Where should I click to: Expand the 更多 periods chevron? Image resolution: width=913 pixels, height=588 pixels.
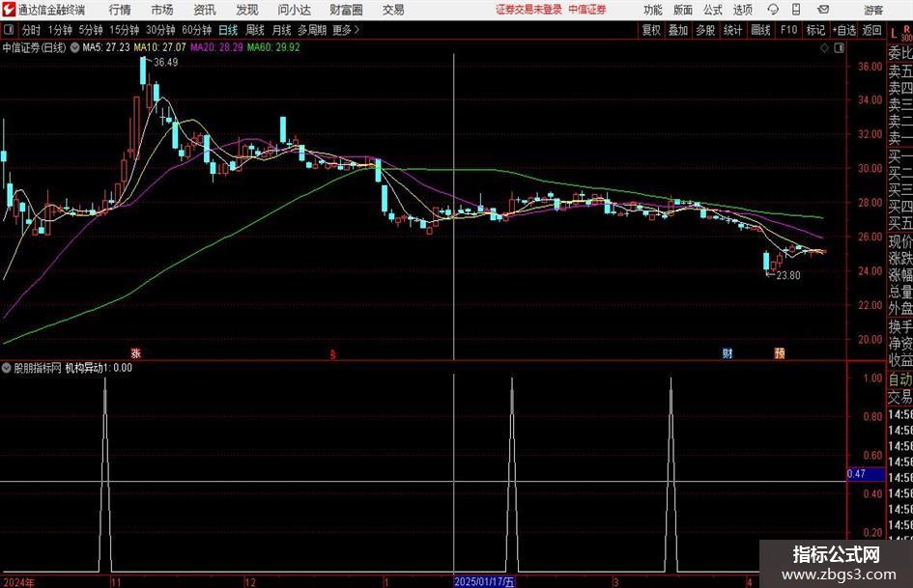tap(357, 30)
